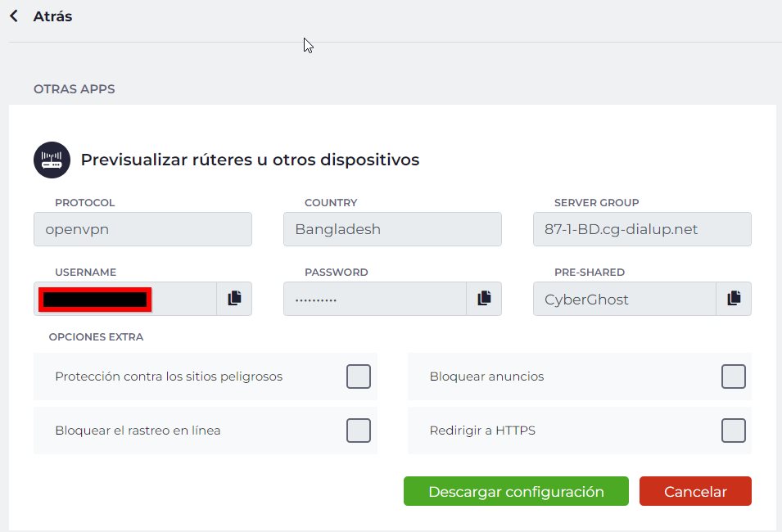This screenshot has width=782, height=532.
Task: Check the Redirigir a HTTPS option
Action: [733, 430]
